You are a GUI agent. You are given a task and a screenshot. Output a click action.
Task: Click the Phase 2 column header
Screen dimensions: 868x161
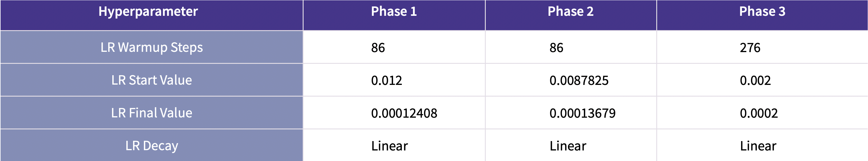point(570,12)
